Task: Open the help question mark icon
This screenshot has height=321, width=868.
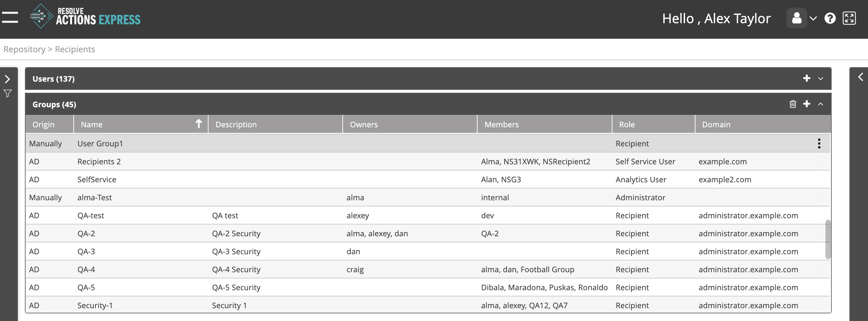Action: point(830,18)
